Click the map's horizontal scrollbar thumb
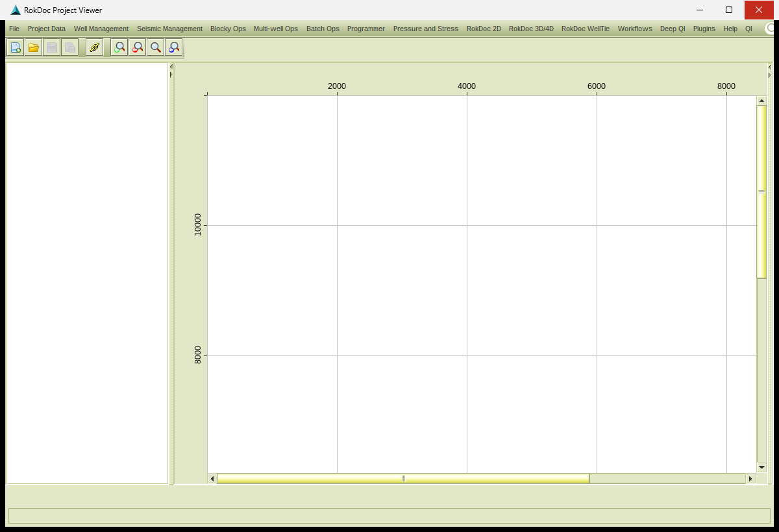Image resolution: width=779 pixels, height=532 pixels. coord(403,479)
